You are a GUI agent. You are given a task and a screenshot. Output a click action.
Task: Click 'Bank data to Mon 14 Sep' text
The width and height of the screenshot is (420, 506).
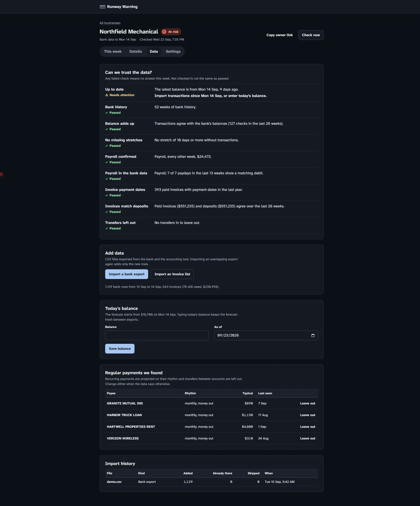click(118, 39)
